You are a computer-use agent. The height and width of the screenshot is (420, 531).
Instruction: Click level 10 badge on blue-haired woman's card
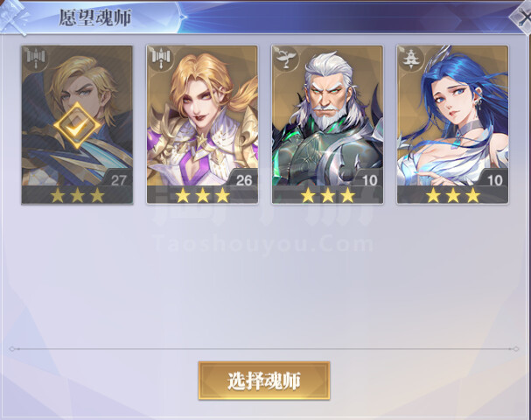pyautogui.click(x=494, y=180)
